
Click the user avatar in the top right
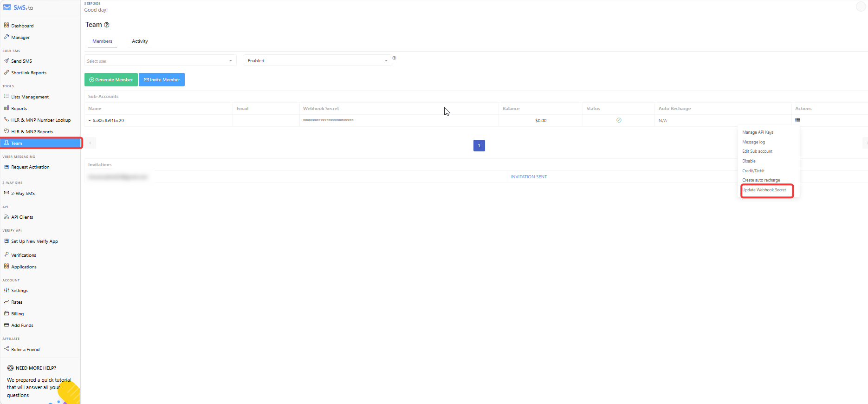point(861,7)
